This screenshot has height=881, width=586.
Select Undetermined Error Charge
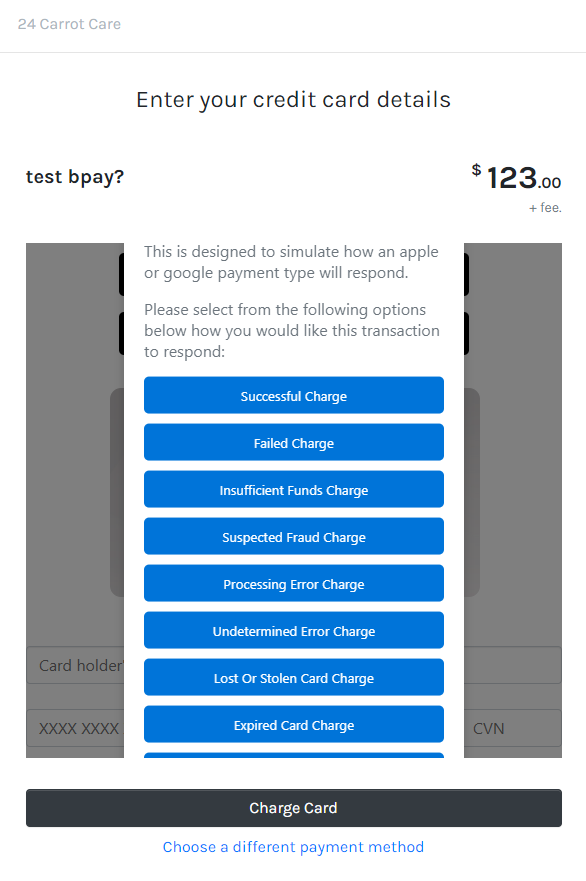(x=294, y=630)
